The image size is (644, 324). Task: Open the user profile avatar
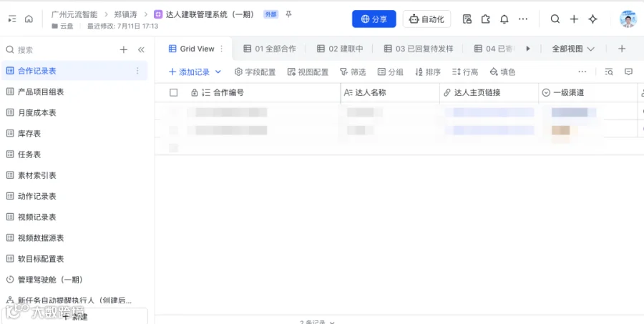tap(628, 19)
